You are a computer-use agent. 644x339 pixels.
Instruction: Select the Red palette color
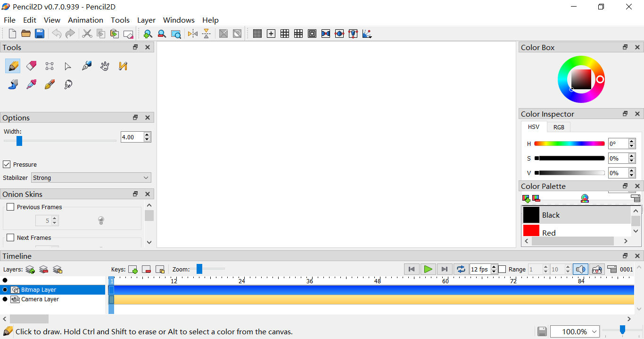[x=549, y=232]
